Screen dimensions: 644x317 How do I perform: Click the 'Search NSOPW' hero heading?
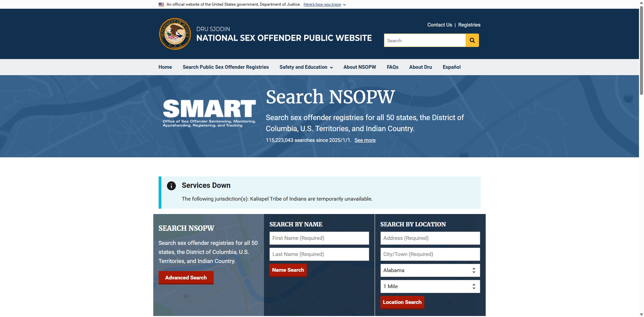point(330,97)
